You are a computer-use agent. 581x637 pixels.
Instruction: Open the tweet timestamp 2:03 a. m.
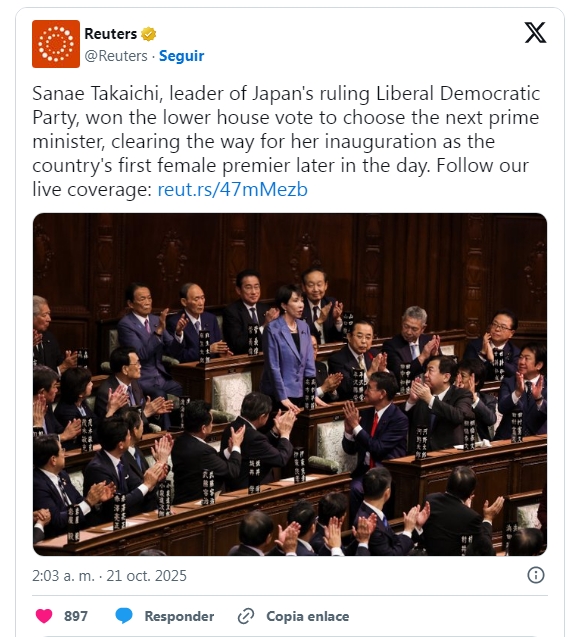[63, 576]
